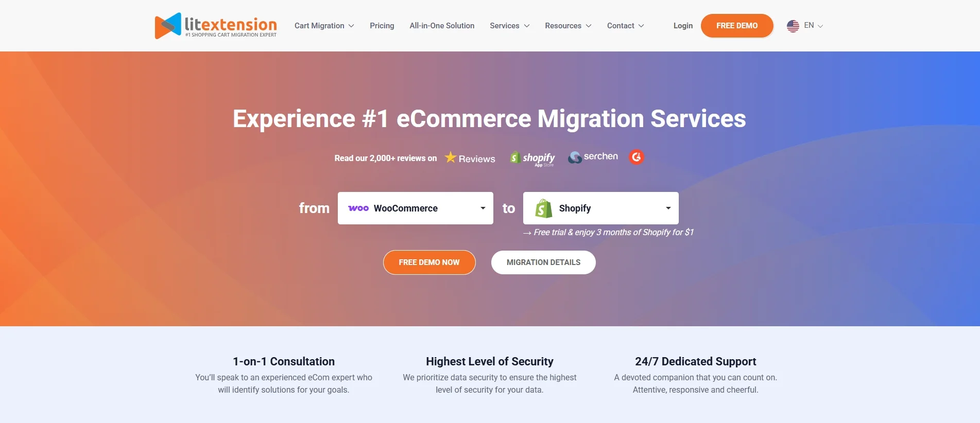Click the LitExtension logo
Image resolution: width=980 pixels, height=423 pixels.
tap(216, 26)
